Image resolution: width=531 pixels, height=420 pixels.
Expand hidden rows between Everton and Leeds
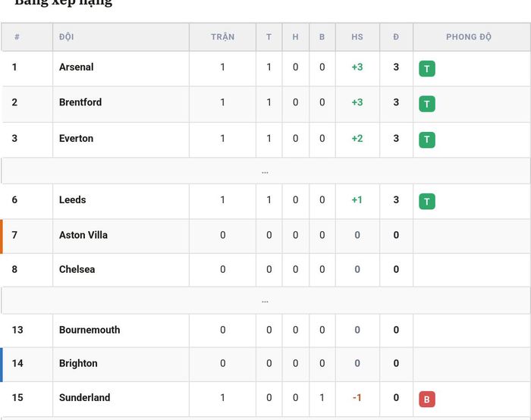pos(265,171)
